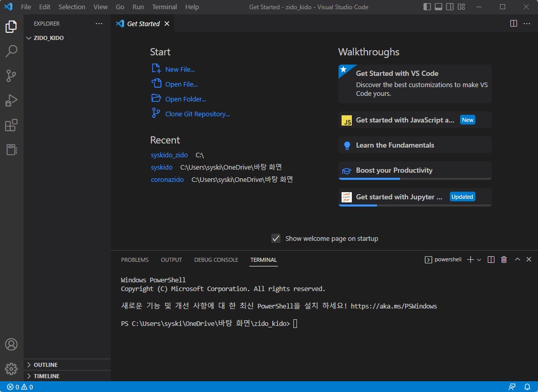Open Get Started with VS Code walkthrough
The width and height of the screenshot is (538, 392).
(415, 84)
